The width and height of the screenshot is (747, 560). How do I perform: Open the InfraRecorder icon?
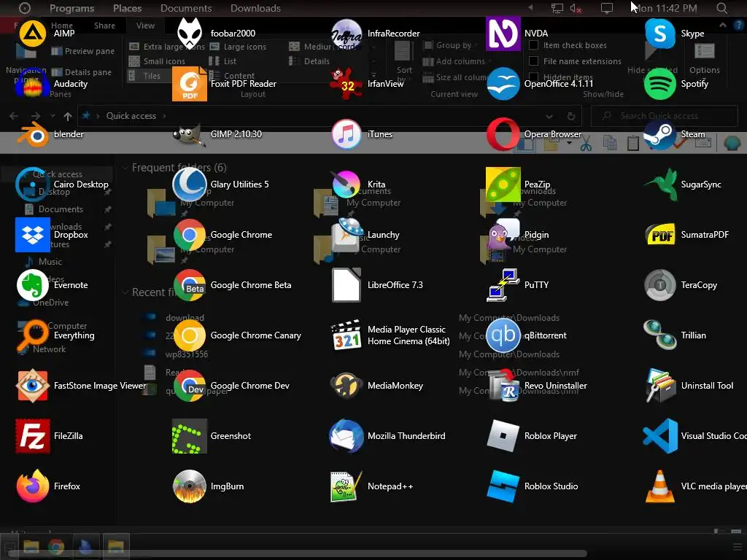click(347, 34)
